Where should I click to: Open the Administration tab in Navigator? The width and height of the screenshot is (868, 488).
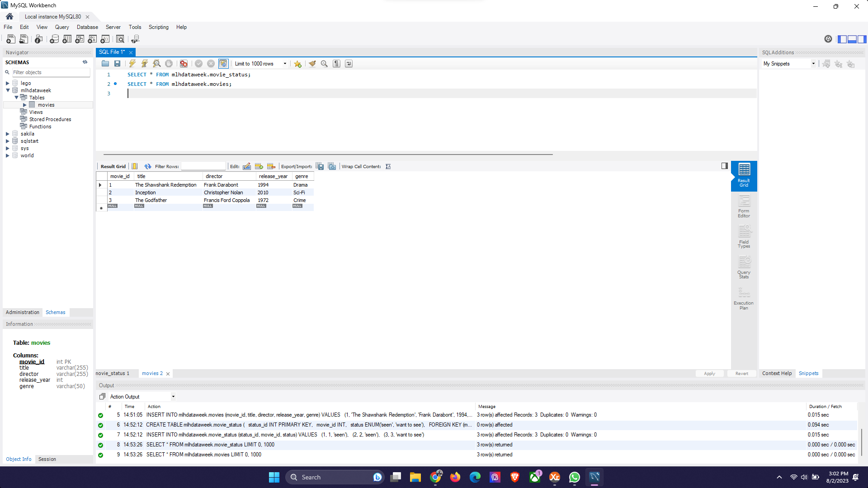tap(23, 312)
